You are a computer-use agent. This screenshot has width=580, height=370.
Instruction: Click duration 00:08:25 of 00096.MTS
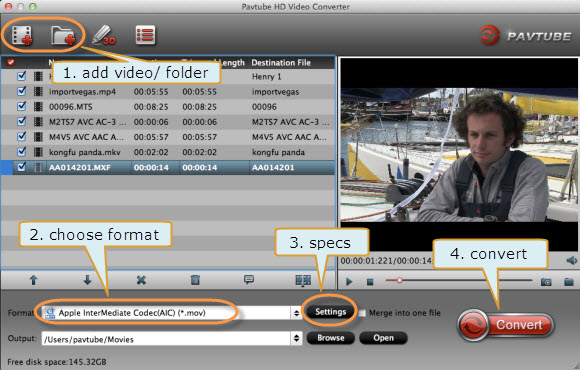click(151, 107)
